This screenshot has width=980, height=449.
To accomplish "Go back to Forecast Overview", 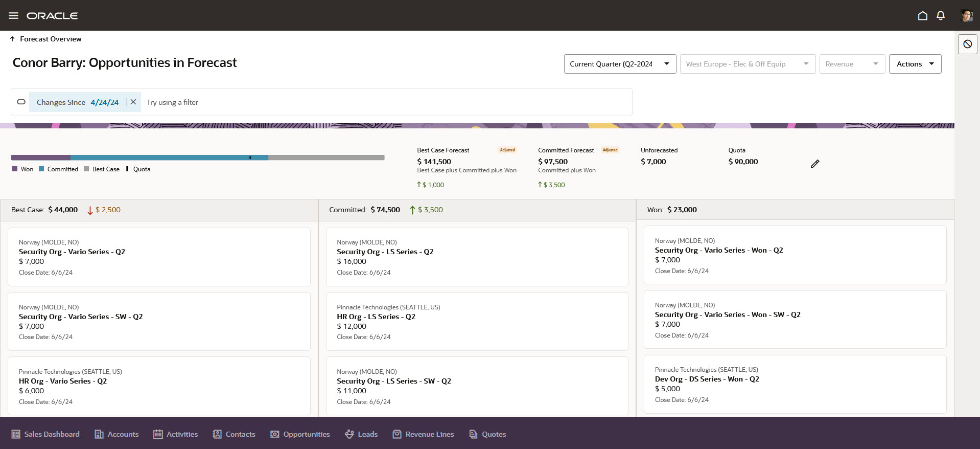I will (x=51, y=39).
